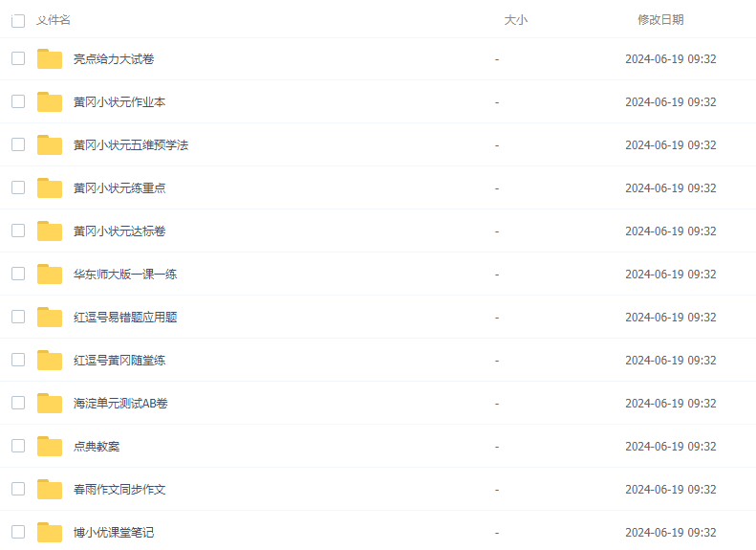The image size is (756, 550).
Task: Tick checkbox for 黄冈小状元练重点
Action: pos(18,187)
